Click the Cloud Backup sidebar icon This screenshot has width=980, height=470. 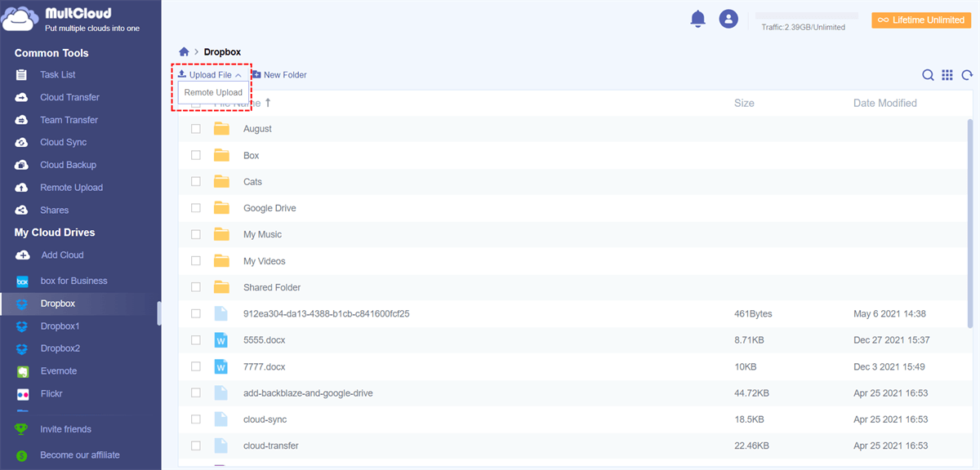tap(22, 165)
